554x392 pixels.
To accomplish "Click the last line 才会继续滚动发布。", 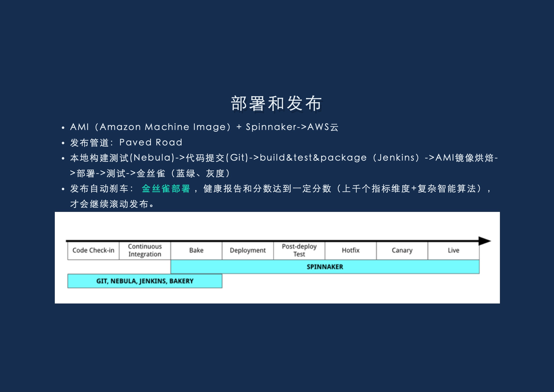I will (112, 204).
